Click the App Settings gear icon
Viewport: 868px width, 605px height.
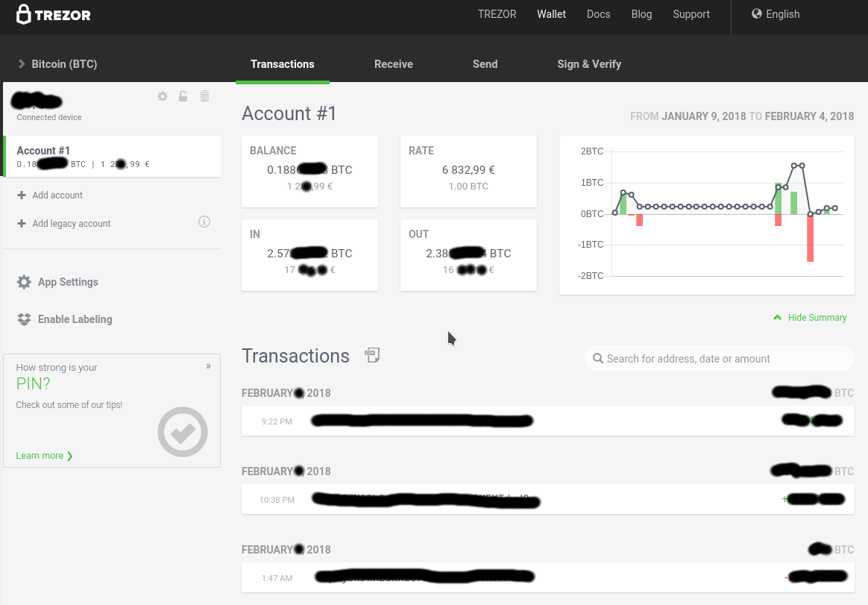24,282
